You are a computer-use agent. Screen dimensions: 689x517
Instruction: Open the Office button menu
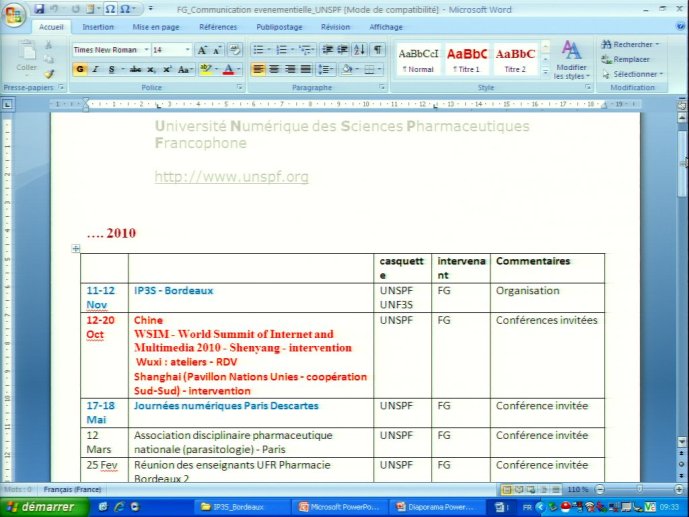(13, 15)
